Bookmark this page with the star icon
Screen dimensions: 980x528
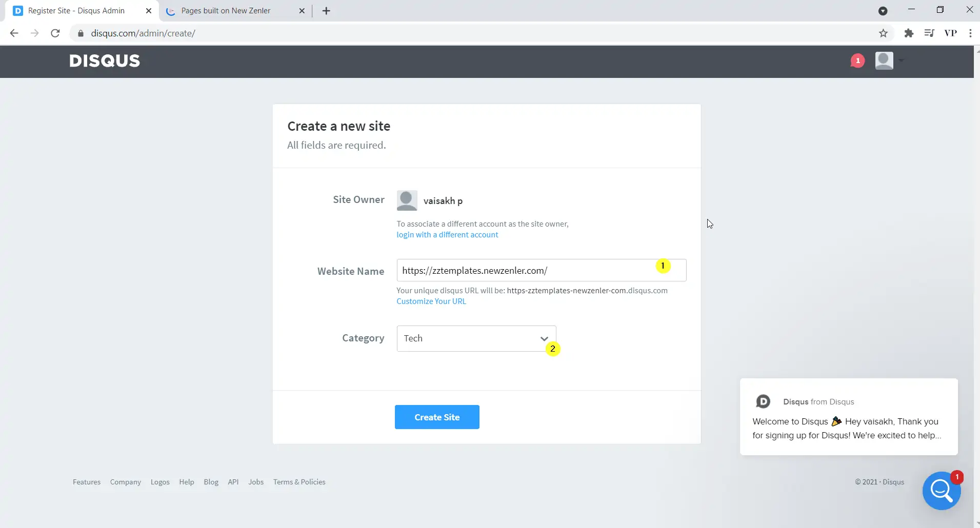pyautogui.click(x=883, y=33)
